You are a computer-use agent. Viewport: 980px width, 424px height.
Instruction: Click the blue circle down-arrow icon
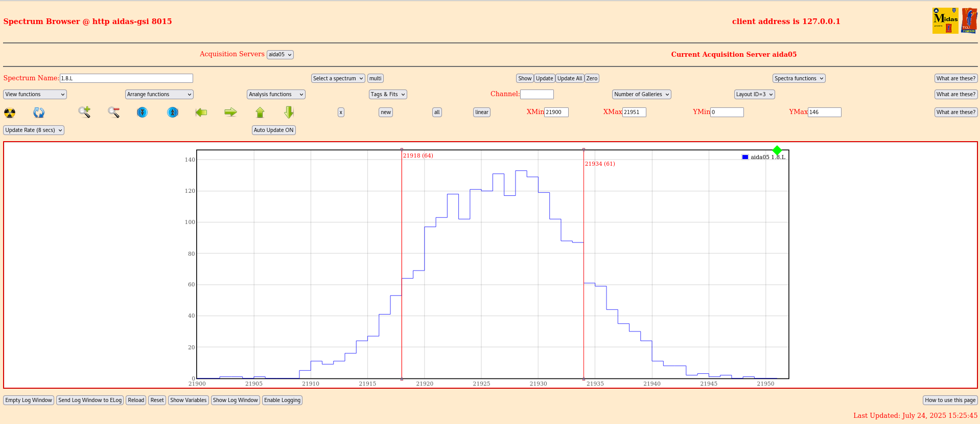142,112
